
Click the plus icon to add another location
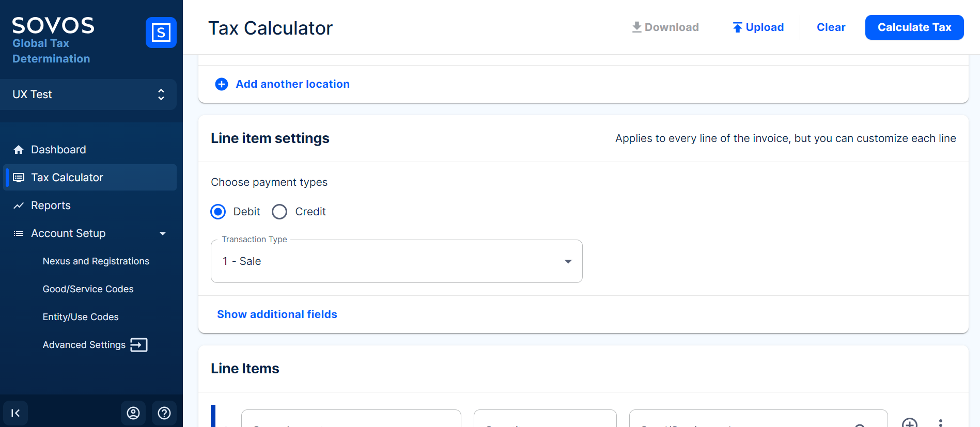pos(222,84)
